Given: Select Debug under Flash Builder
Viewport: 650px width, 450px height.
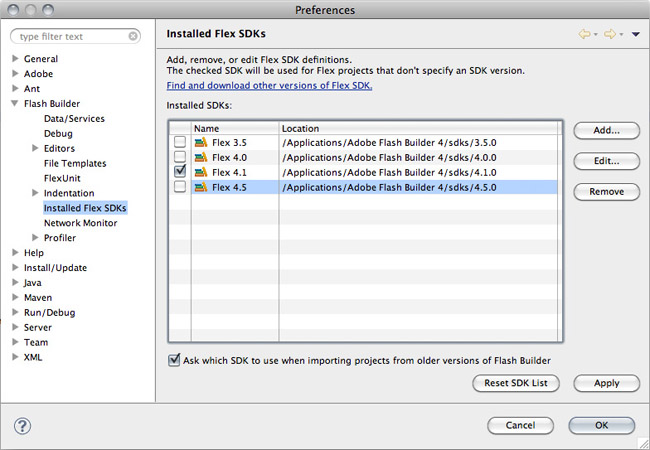Looking at the screenshot, I should (58, 133).
